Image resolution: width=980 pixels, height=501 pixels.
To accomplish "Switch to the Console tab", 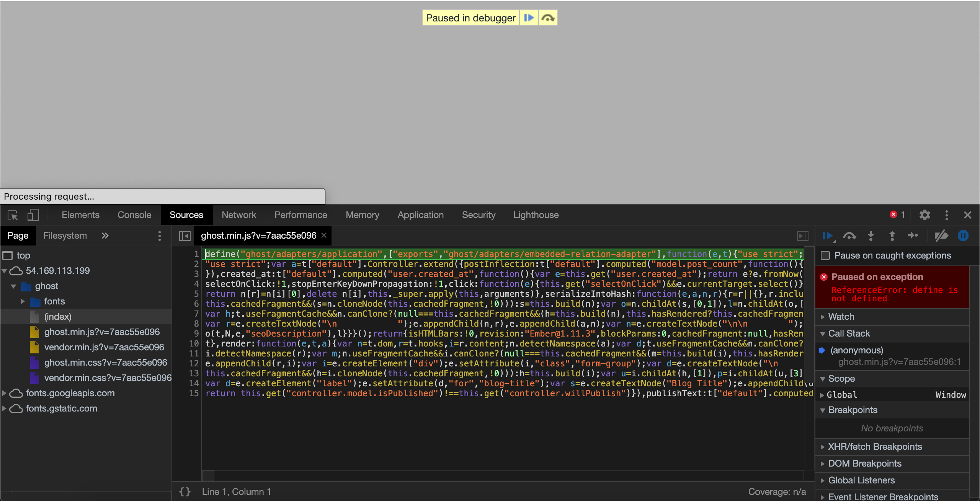I will point(134,215).
